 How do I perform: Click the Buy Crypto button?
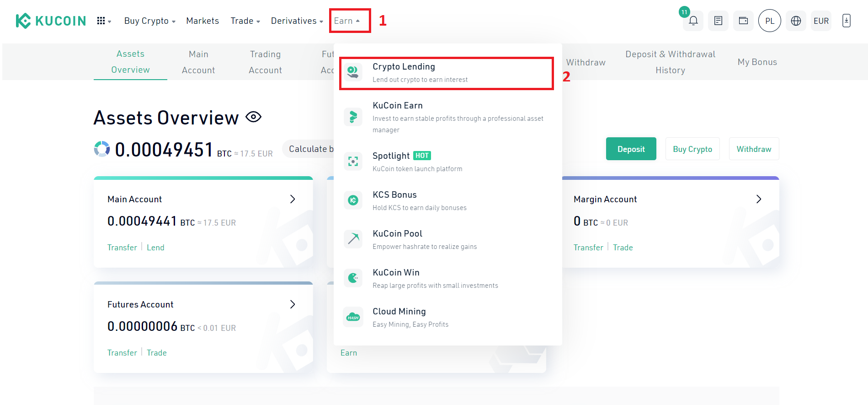[692, 149]
